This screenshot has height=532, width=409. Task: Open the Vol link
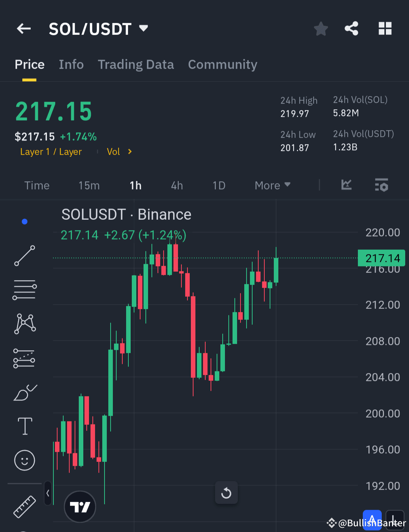116,151
